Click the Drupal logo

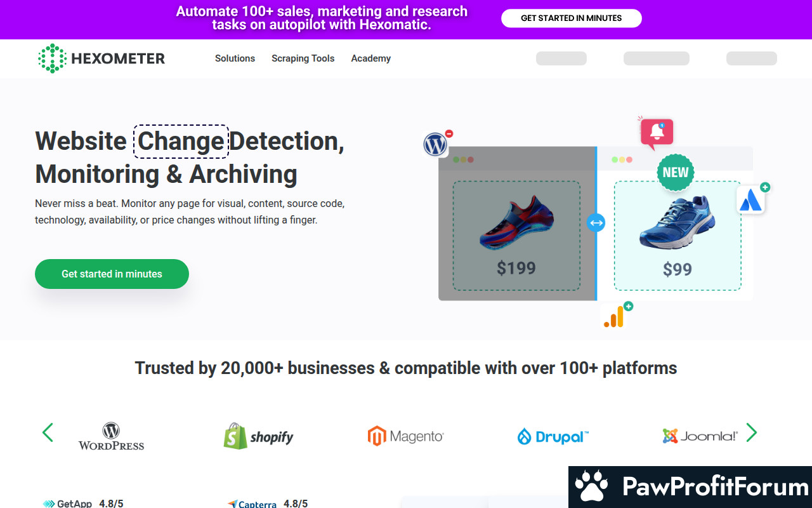pyautogui.click(x=553, y=436)
